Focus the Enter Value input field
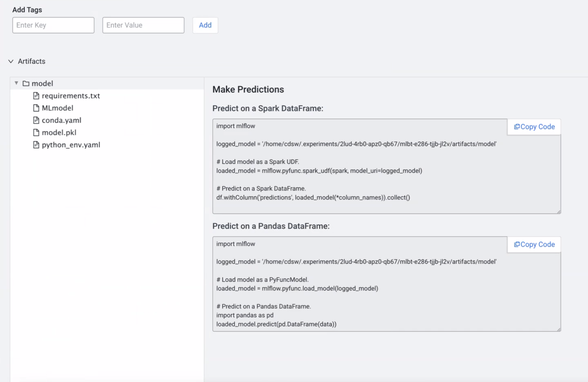The image size is (588, 382). pos(143,25)
